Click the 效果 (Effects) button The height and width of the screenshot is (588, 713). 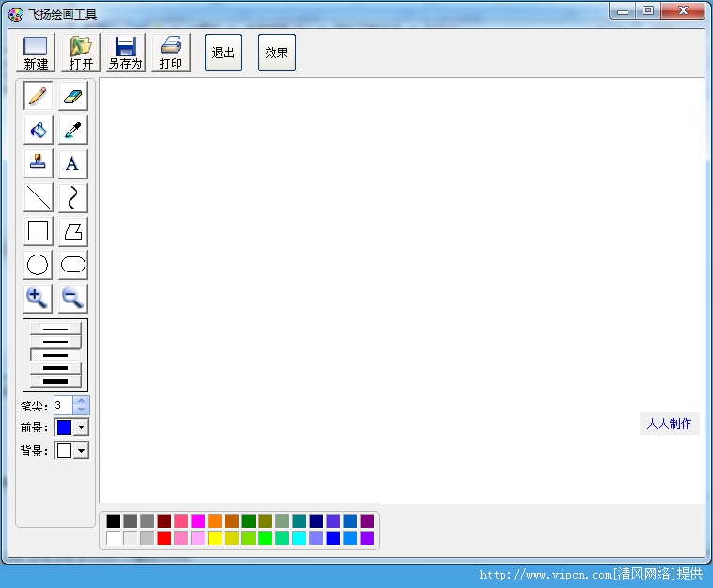(277, 53)
